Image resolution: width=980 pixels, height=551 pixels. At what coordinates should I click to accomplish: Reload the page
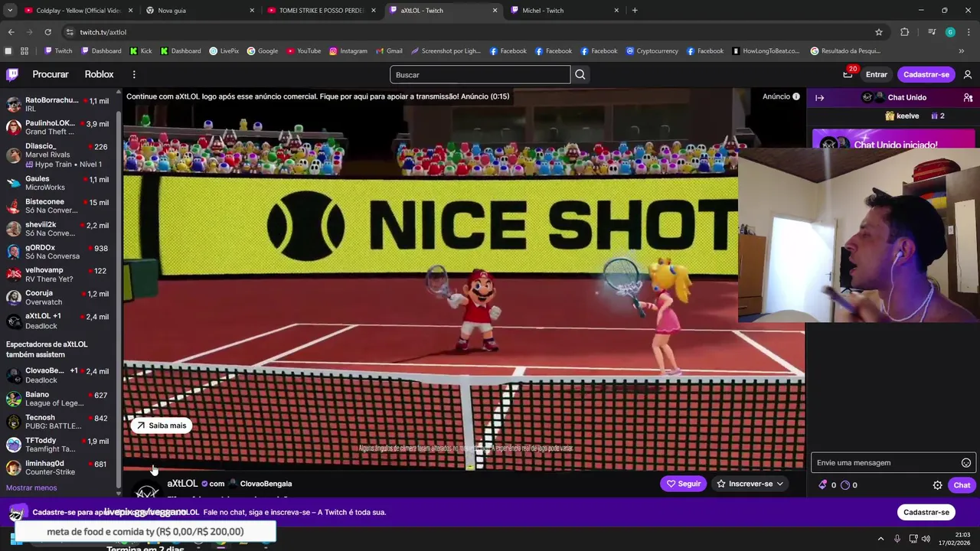(x=47, y=32)
